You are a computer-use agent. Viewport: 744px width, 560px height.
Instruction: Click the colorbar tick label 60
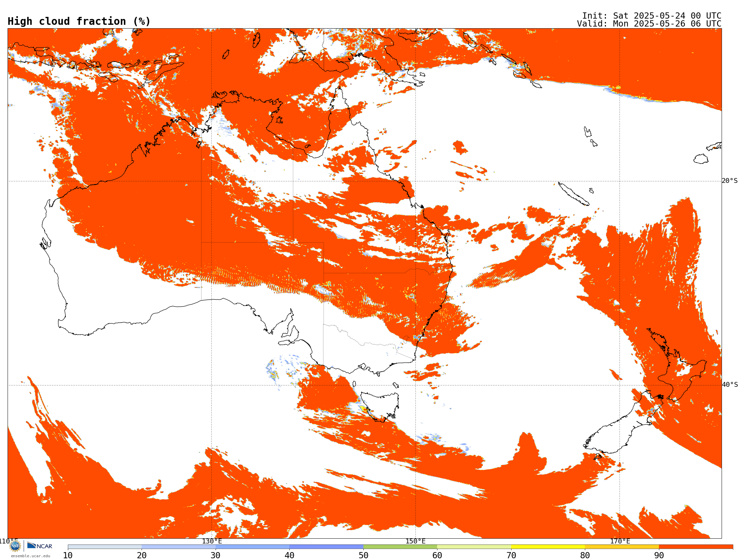(437, 556)
